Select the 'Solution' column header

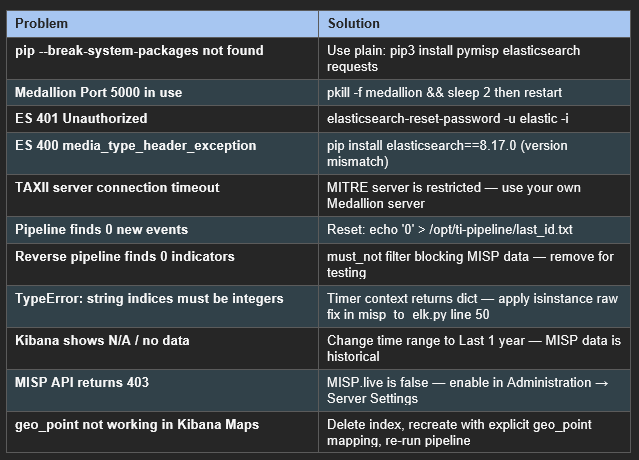(474, 24)
